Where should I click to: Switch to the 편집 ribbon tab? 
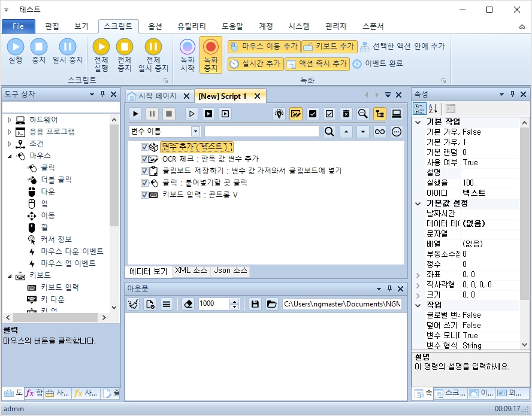(52, 26)
